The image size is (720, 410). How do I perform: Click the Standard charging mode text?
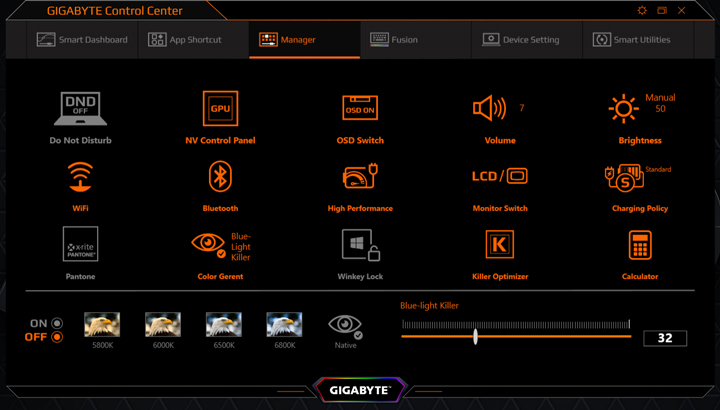[658, 169]
